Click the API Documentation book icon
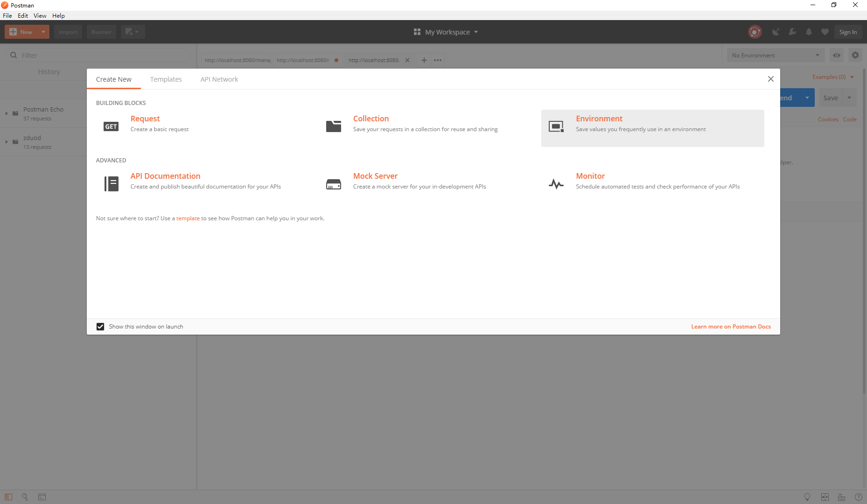The width and height of the screenshot is (867, 504). tap(111, 184)
